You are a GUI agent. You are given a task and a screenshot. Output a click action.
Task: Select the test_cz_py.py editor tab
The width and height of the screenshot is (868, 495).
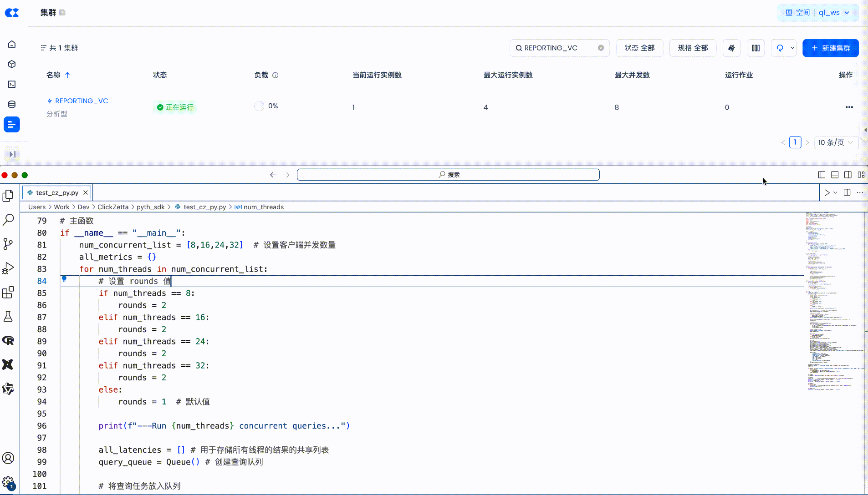click(x=57, y=193)
